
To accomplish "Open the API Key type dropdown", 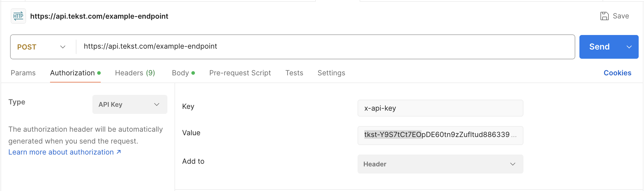I will coord(130,104).
